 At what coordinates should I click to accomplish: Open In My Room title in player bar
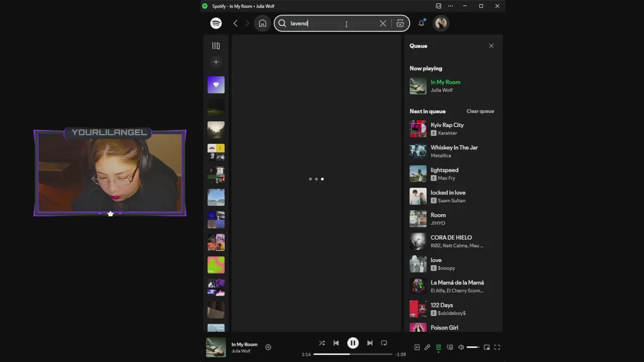(244, 344)
